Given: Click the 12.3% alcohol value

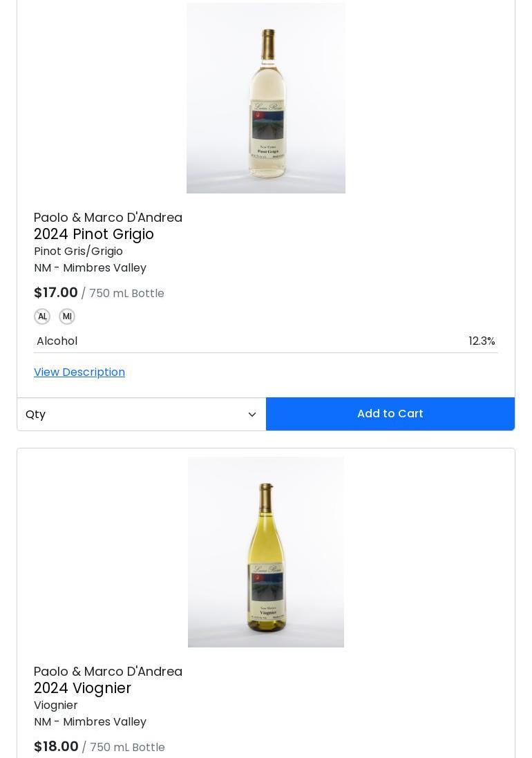Looking at the screenshot, I should click(x=482, y=341).
